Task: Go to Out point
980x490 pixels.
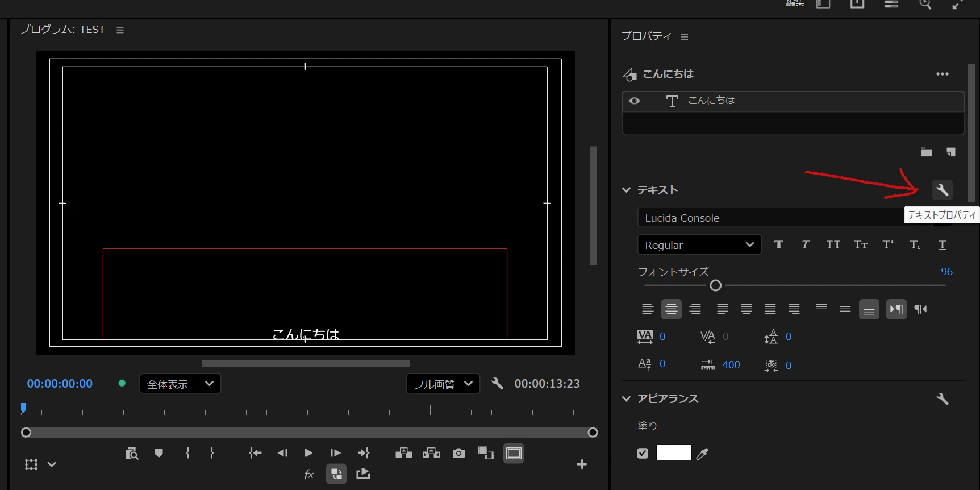Action: [364, 453]
